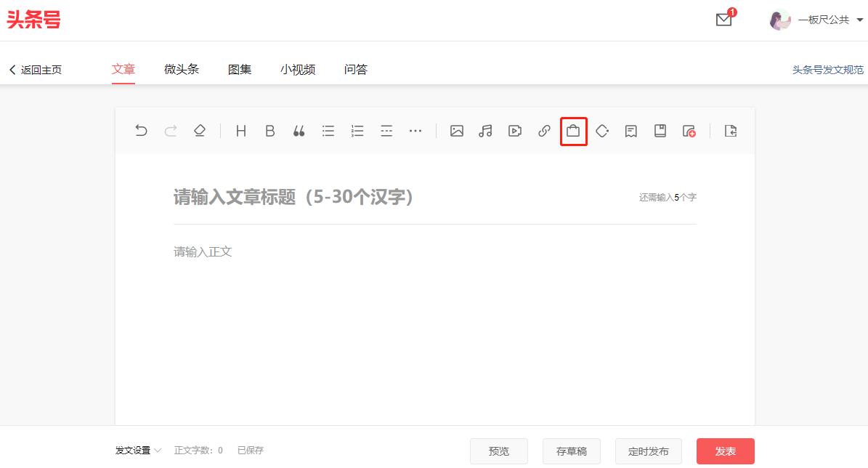
Task: Toggle bold formatting
Action: pyautogui.click(x=269, y=131)
